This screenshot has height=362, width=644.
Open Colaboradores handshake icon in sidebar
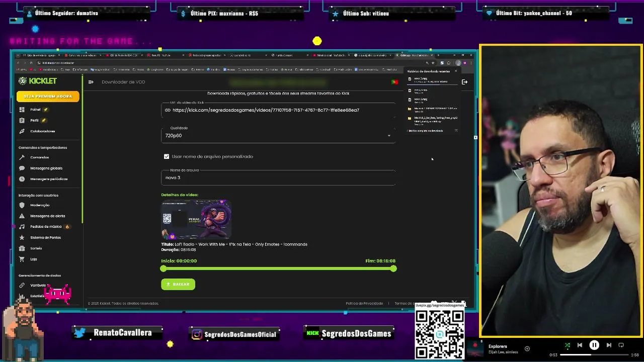(22, 131)
